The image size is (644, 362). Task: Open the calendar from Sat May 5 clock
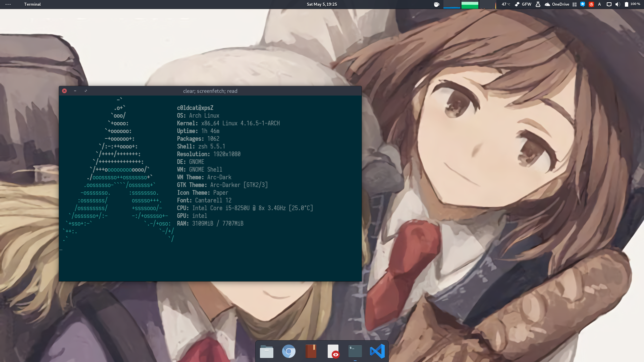click(x=322, y=4)
